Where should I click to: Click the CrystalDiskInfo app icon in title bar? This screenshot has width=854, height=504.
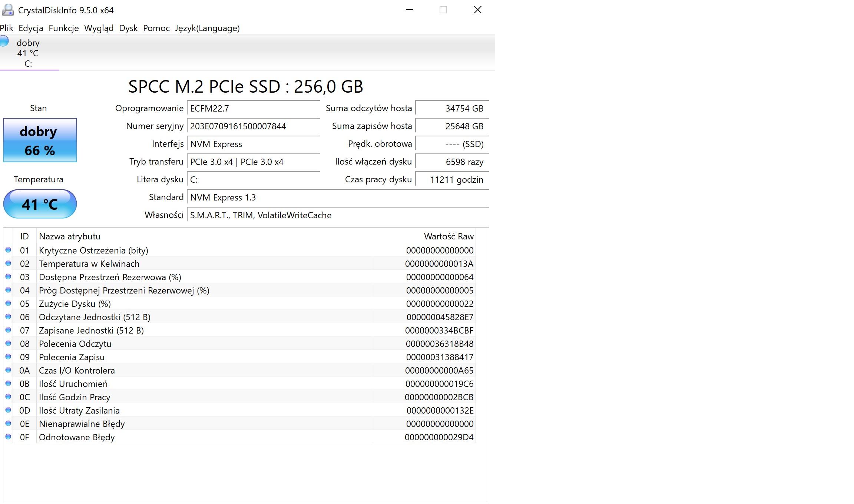(8, 10)
